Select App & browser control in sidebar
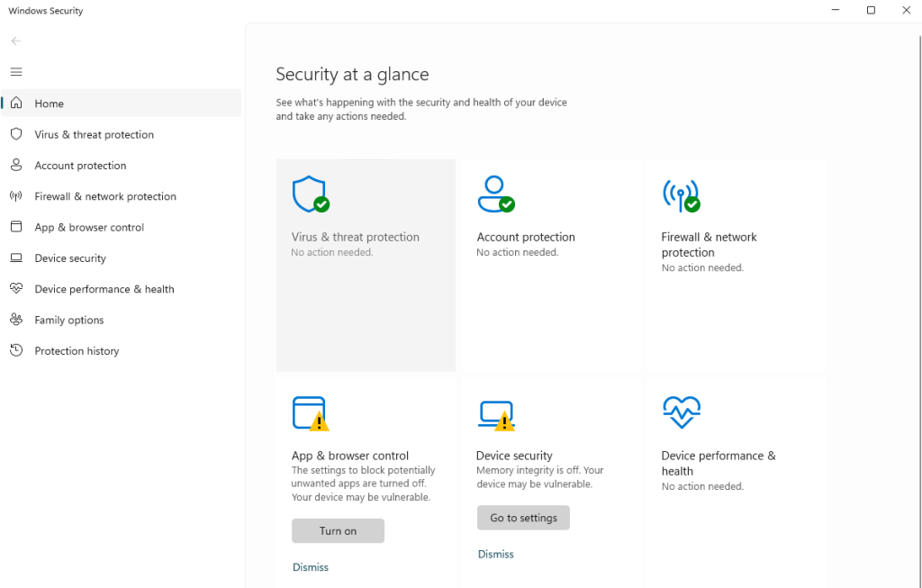 122,227
